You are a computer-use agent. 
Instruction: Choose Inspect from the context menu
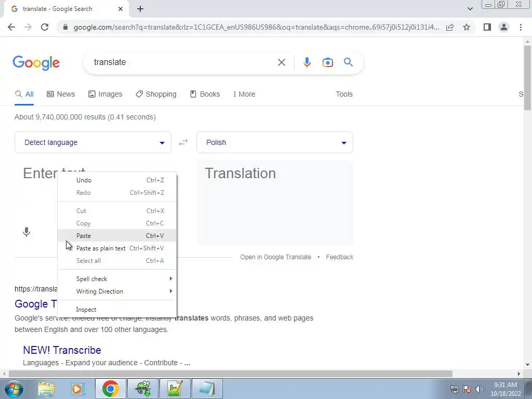coord(117,310)
